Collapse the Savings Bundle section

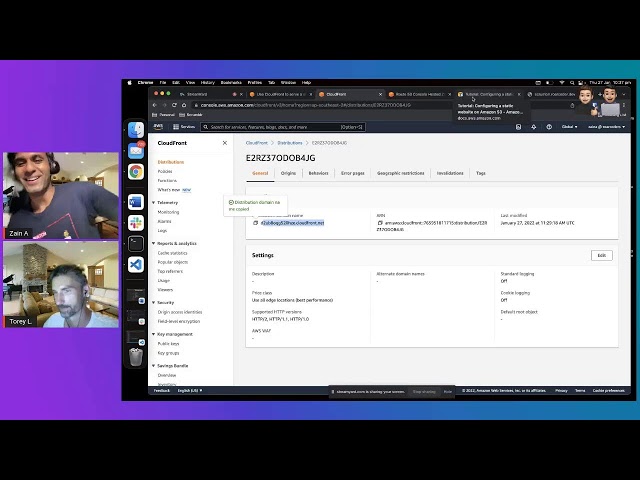[x=153, y=366]
